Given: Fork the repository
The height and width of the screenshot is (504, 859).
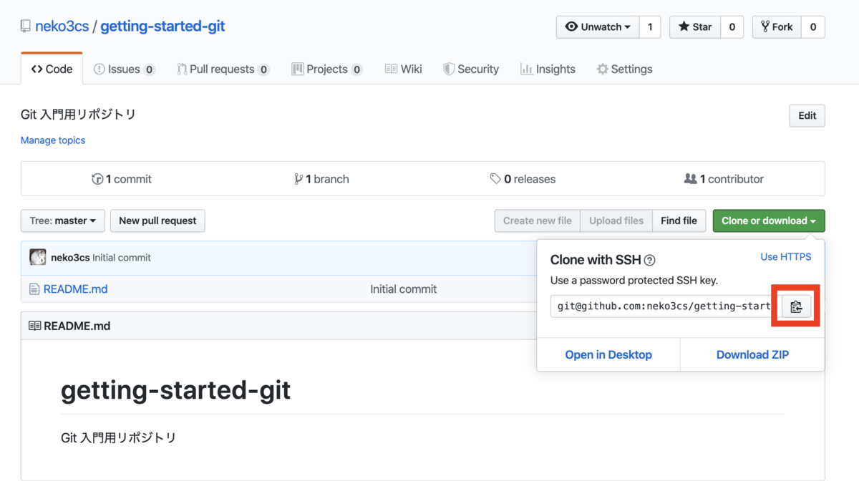Looking at the screenshot, I should tap(777, 27).
